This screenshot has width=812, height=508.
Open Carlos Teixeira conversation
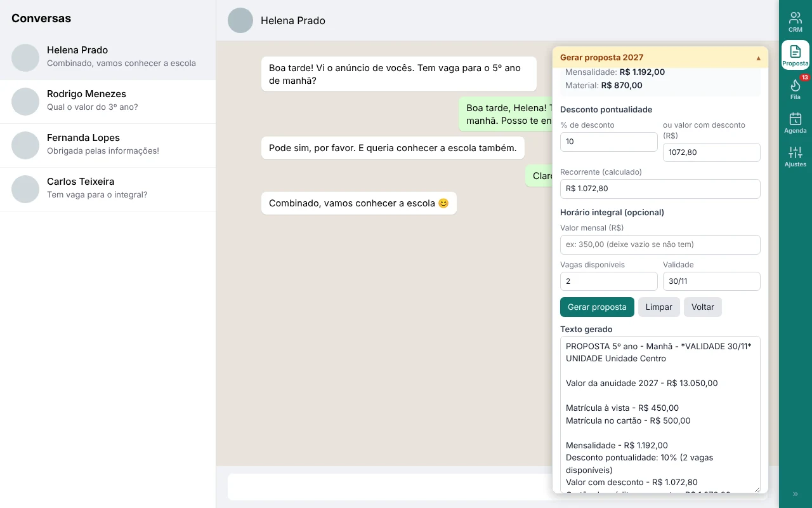(108, 189)
